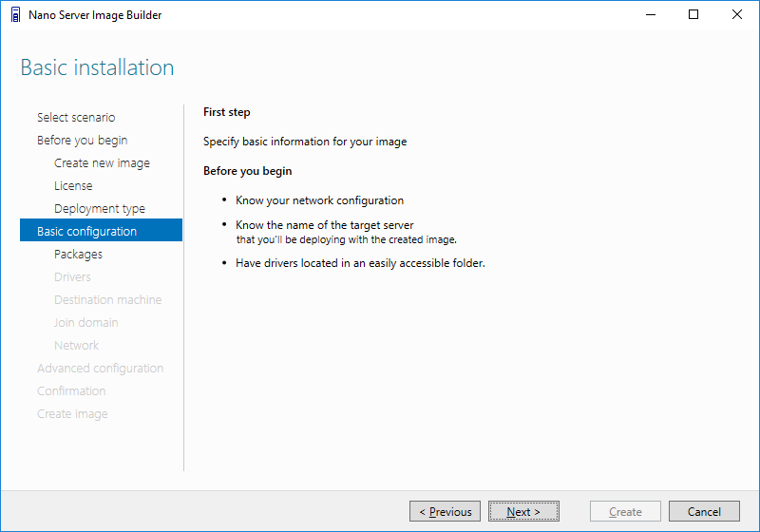Click the bold 'Before you begin' content heading
Screen dimensions: 760x532
[x=248, y=171]
